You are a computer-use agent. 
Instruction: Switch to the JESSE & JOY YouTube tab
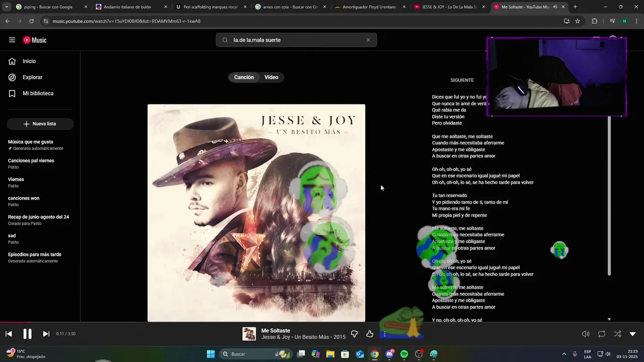click(x=449, y=7)
